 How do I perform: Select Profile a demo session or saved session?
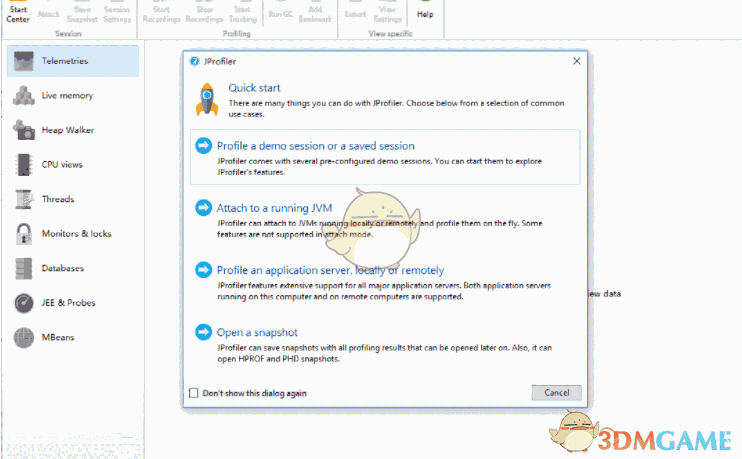pyautogui.click(x=385, y=157)
